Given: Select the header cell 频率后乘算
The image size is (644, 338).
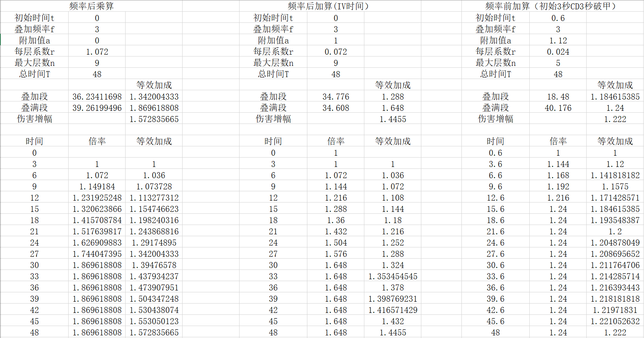Looking at the screenshot, I should click(x=91, y=6).
